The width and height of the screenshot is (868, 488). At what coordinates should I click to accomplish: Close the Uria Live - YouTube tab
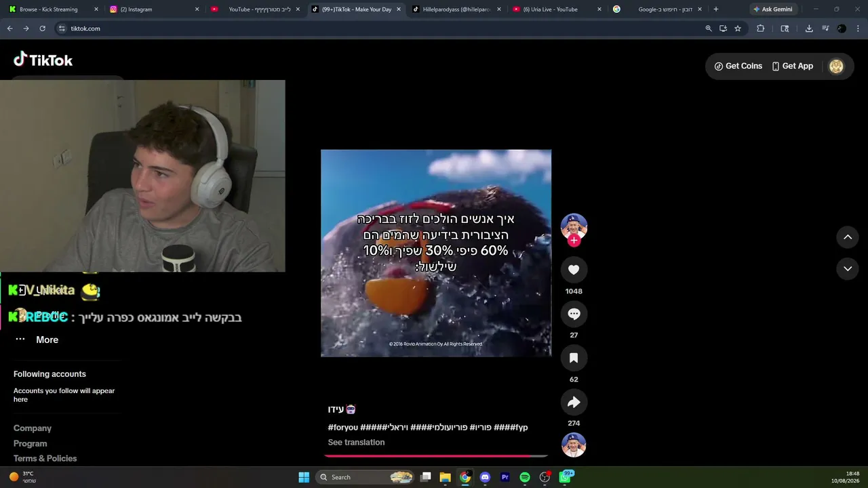coord(599,9)
